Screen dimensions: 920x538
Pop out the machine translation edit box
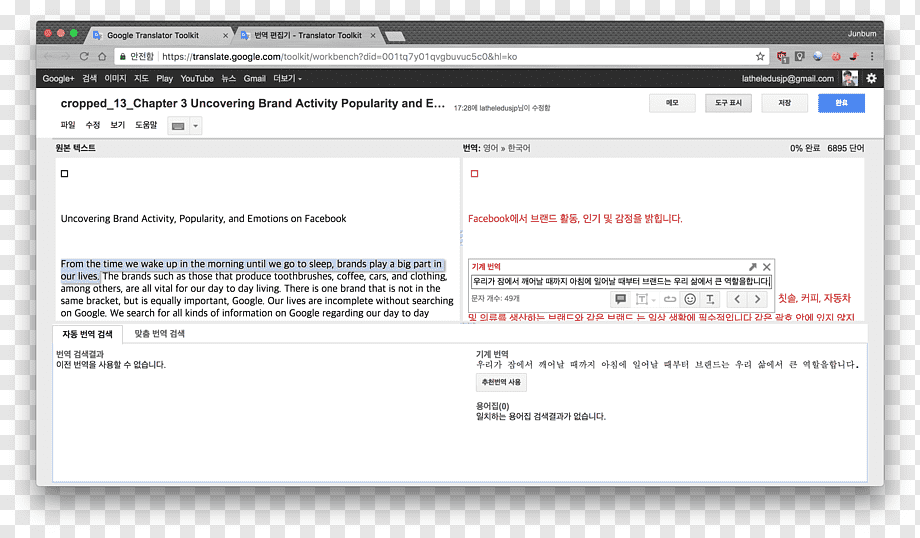[x=753, y=266]
